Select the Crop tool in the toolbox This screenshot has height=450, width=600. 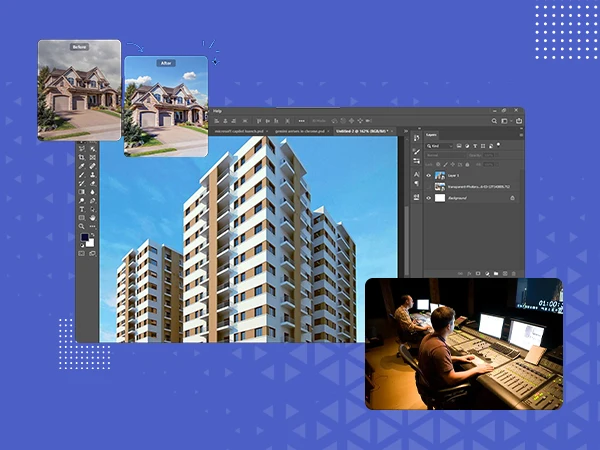[x=82, y=157]
